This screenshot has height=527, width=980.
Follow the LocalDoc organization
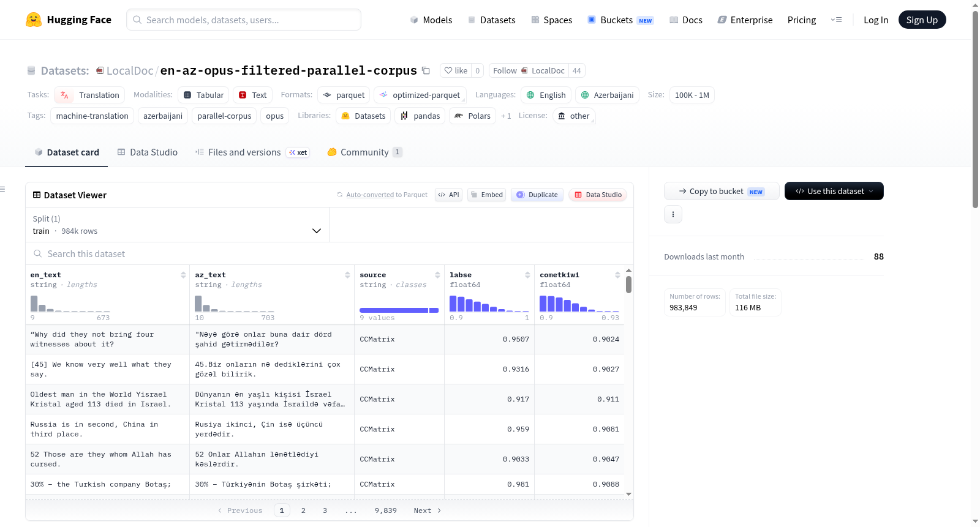[x=529, y=70]
